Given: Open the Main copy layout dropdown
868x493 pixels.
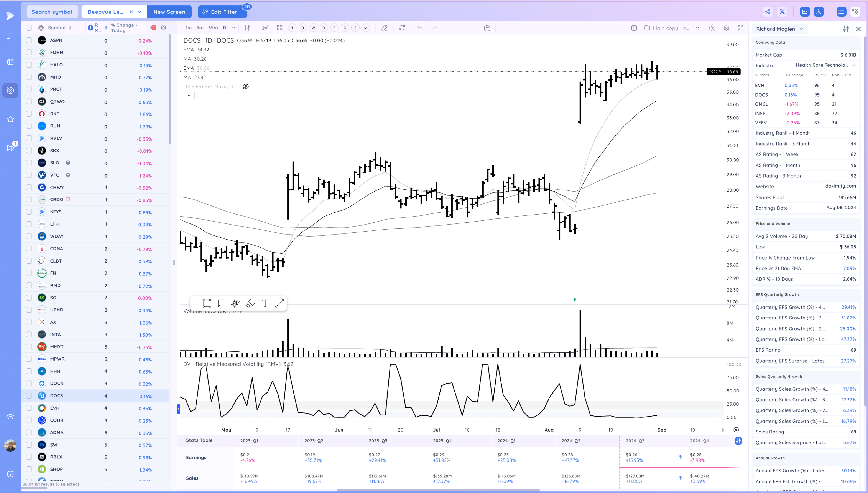Looking at the screenshot, I should 697,28.
